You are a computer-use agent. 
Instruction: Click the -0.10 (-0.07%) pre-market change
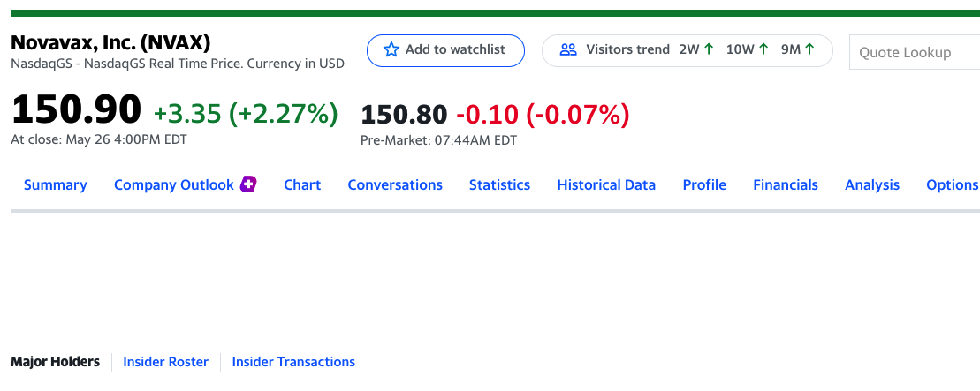click(x=543, y=115)
